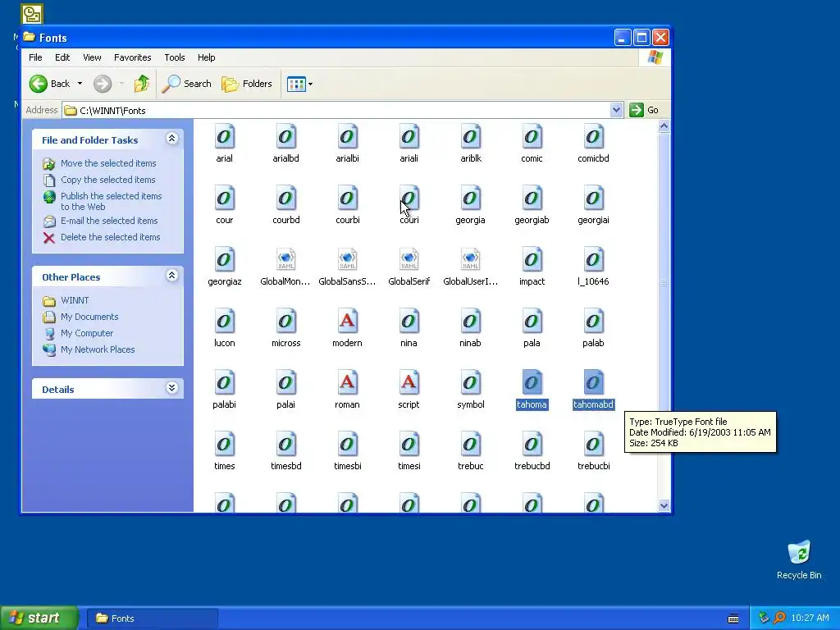Open the Start menu
Screen dimensions: 840x630
tap(39, 618)
